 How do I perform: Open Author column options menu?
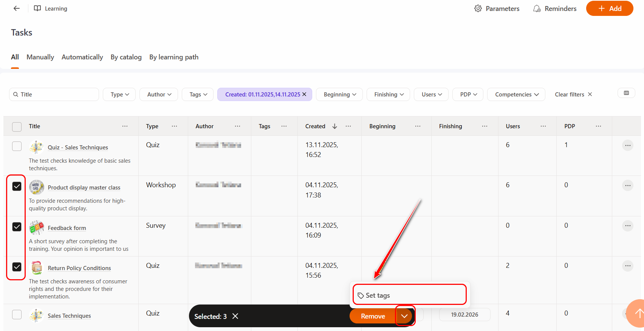[x=237, y=126]
